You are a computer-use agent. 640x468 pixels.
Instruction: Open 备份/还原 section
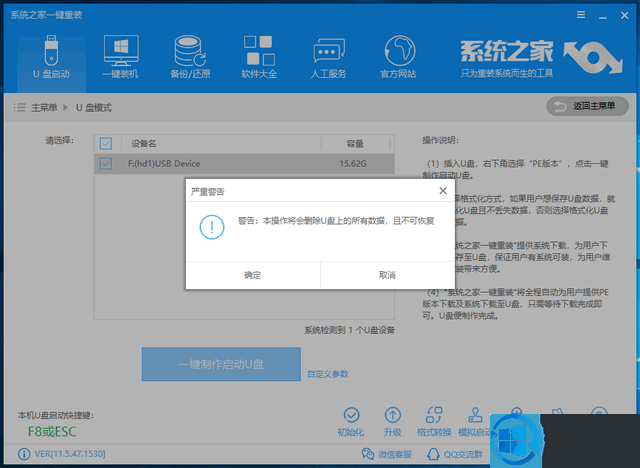(x=190, y=57)
